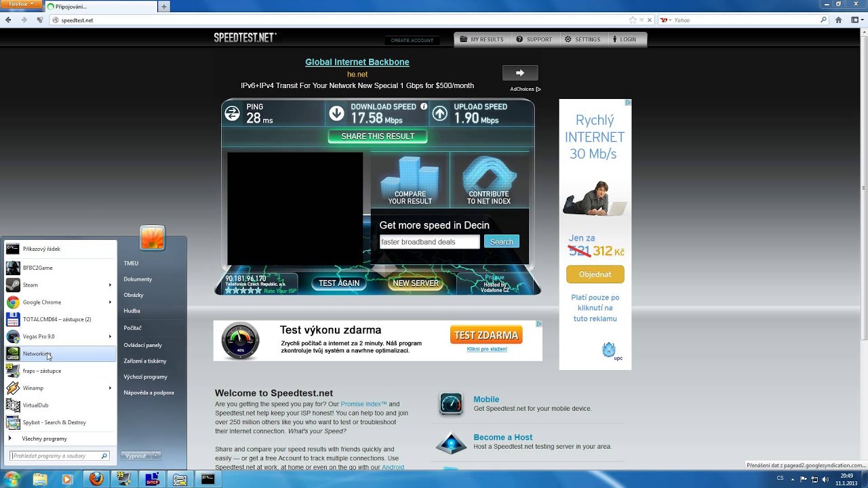Click the user account picture thumbnail

tap(153, 238)
